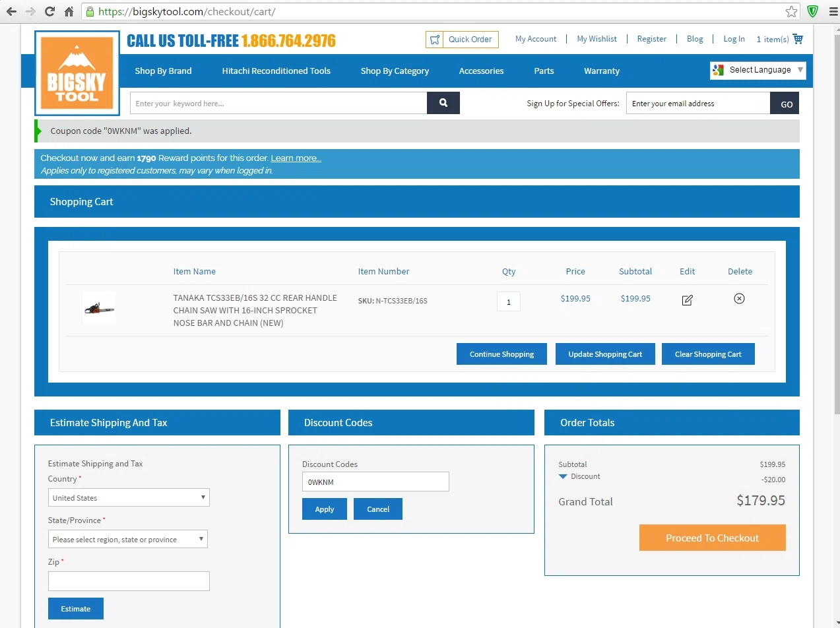Delete the chain saw item from cart
The image size is (840, 628).
coord(739,298)
